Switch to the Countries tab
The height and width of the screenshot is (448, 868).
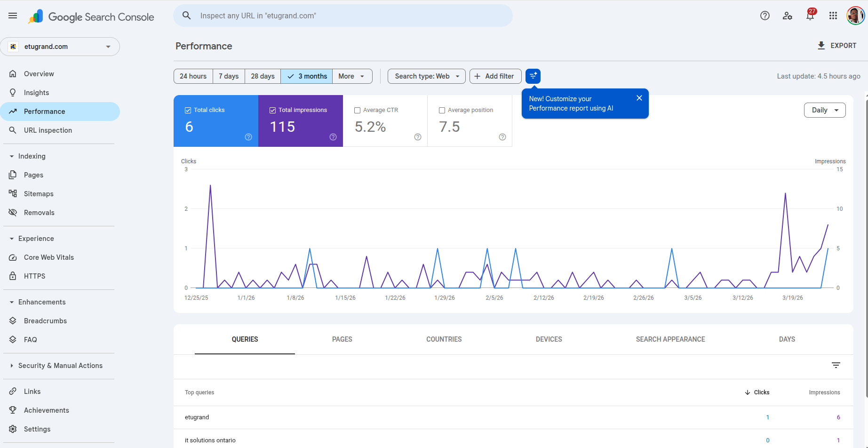(x=444, y=339)
